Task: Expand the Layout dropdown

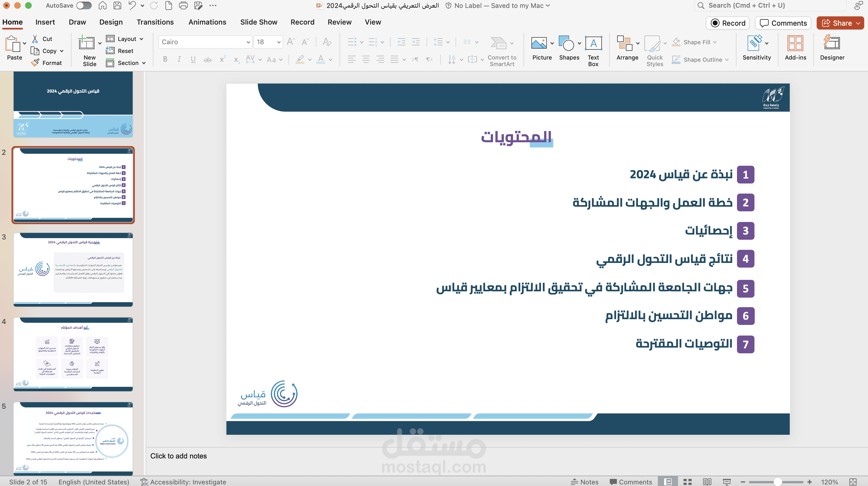Action: click(x=141, y=39)
